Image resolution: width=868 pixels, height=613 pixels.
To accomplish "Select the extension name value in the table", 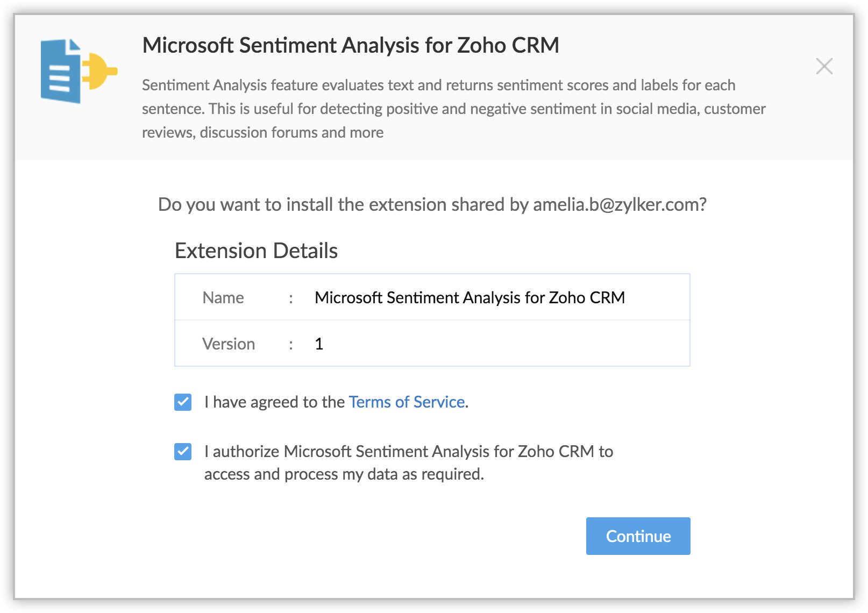I will [469, 298].
